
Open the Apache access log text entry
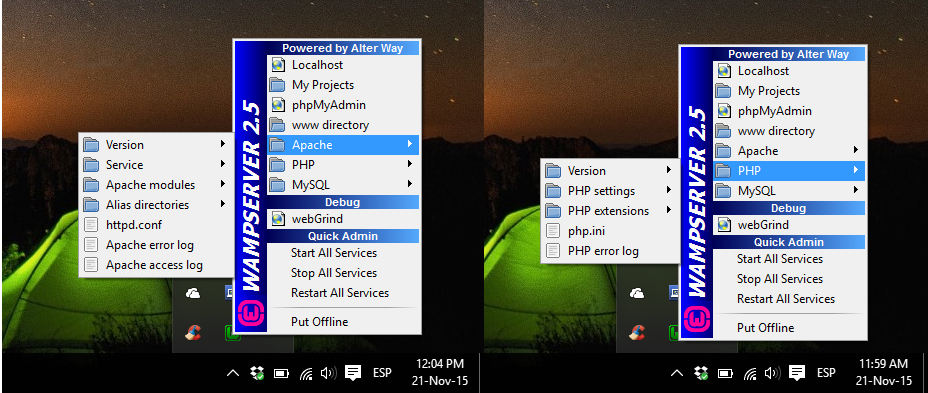click(x=154, y=265)
